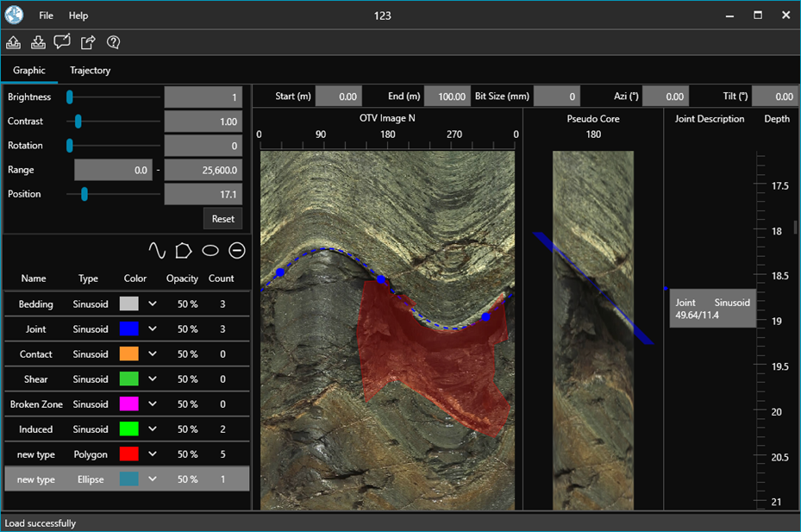Open the File menu
801x532 pixels.
[x=46, y=16]
